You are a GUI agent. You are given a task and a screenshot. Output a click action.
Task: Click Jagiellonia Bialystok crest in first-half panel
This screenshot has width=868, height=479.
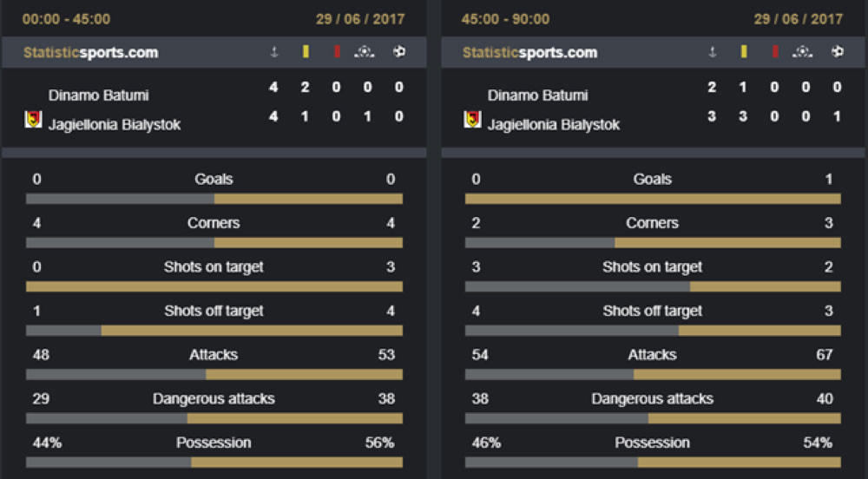click(33, 120)
